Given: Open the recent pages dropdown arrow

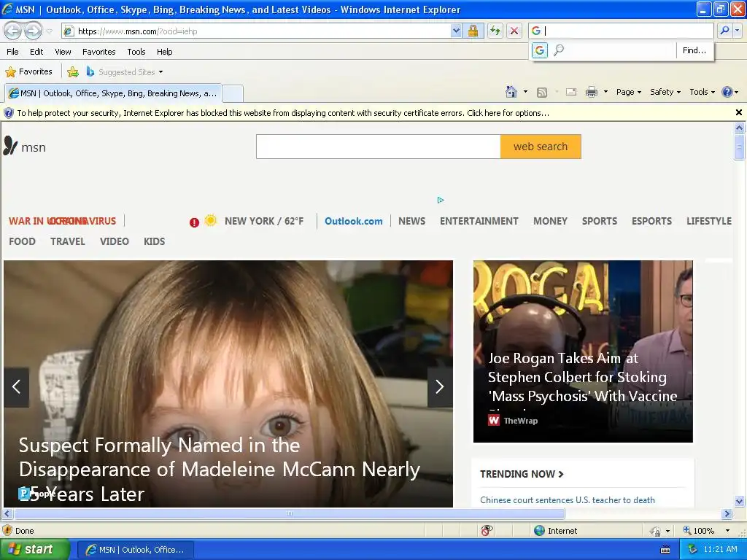Looking at the screenshot, I should (49, 31).
